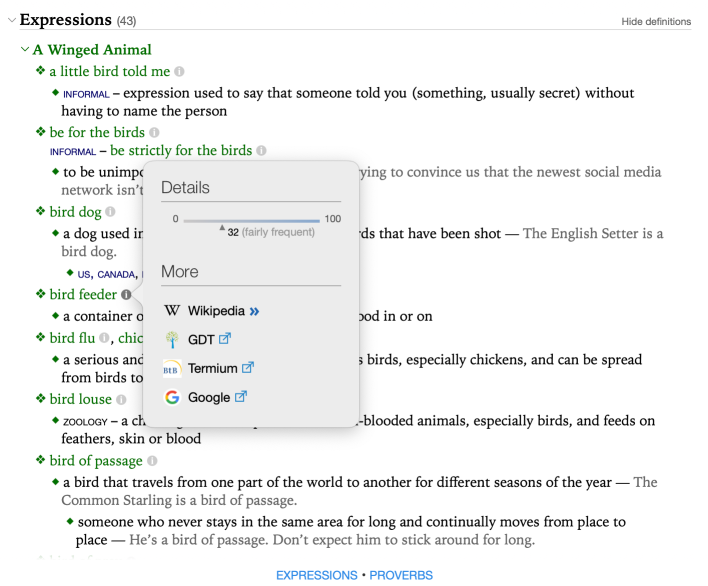Open the 'bird of passage' expression
Screen dimensions: 708x586
pos(96,461)
